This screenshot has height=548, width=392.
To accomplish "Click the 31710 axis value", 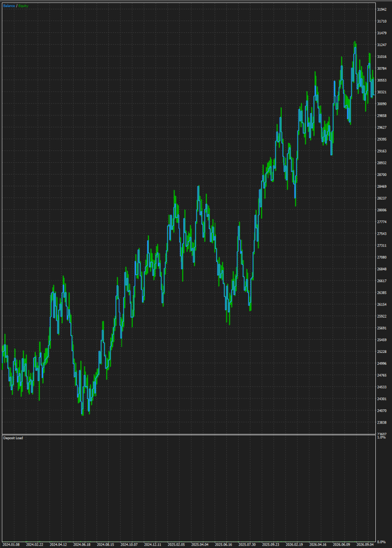I will pos(382,21).
